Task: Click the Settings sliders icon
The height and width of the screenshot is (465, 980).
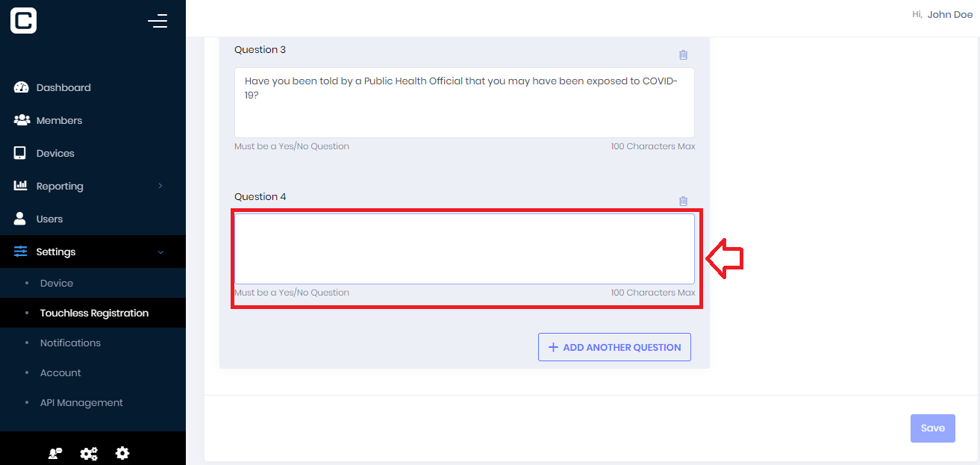Action: click(x=21, y=252)
